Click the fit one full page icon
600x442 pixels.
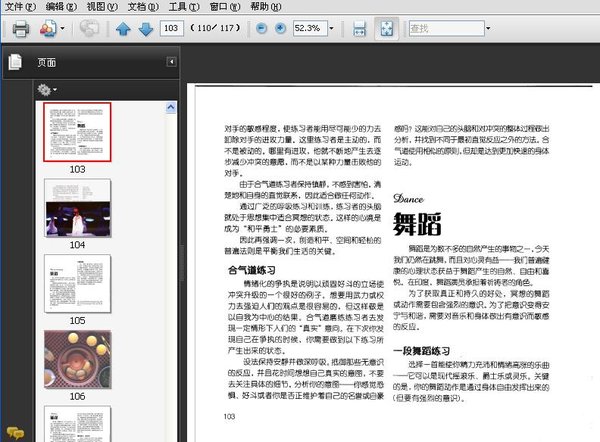[385, 30]
